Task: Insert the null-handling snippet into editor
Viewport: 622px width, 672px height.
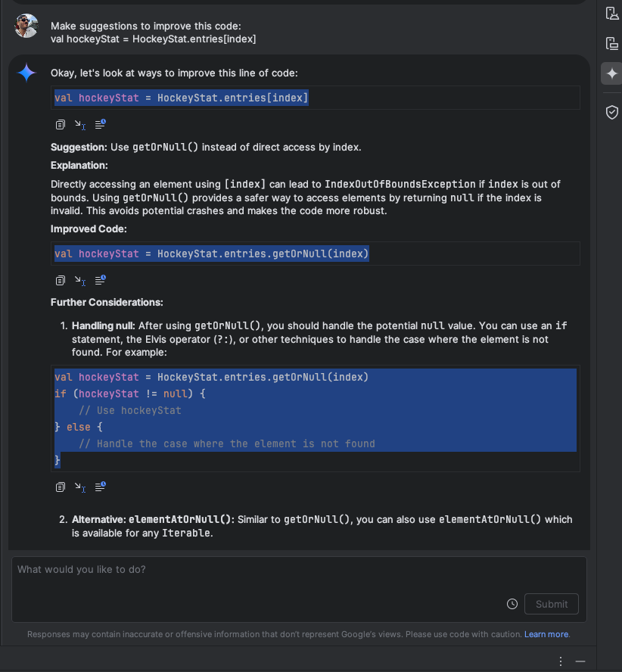Action: pos(79,487)
